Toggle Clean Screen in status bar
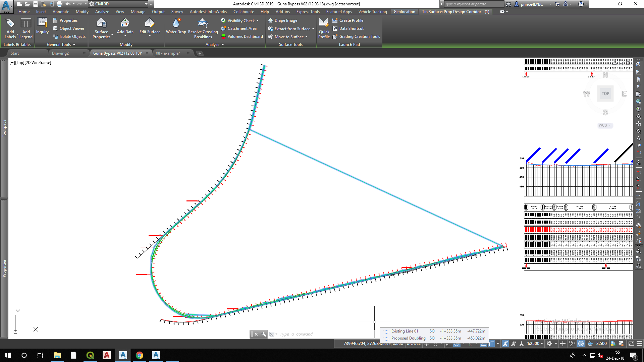 (x=631, y=344)
